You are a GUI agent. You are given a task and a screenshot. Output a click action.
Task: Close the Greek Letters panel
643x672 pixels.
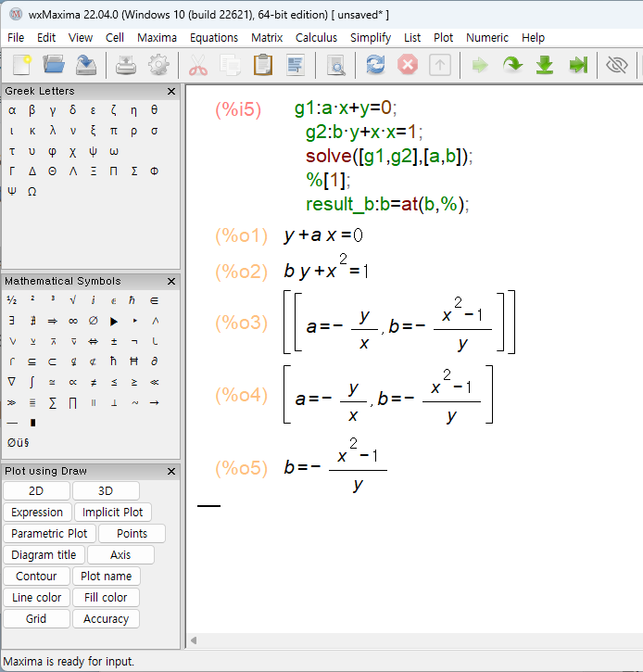tap(171, 91)
